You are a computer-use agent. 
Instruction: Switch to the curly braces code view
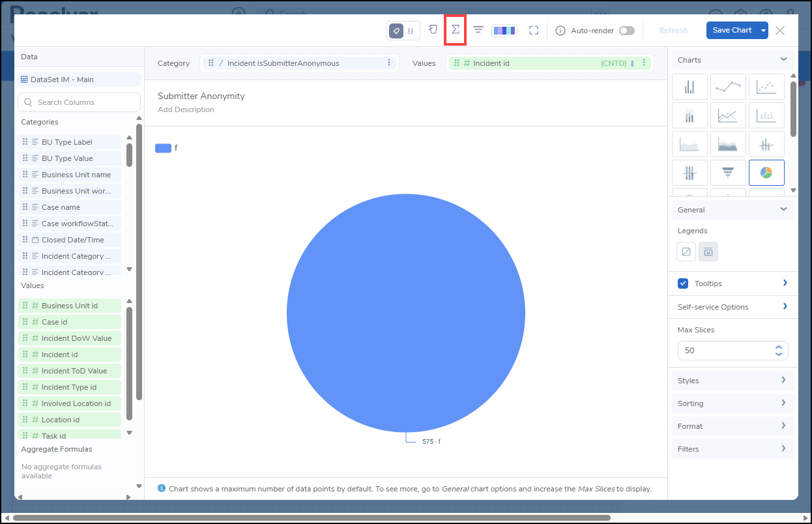pyautogui.click(x=411, y=31)
